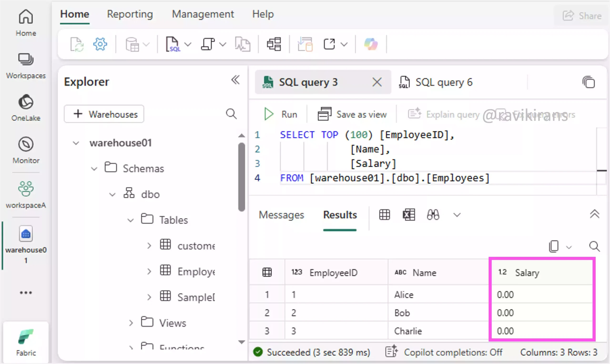
Task: Create a New SQL query from toolbar
Action: (173, 44)
